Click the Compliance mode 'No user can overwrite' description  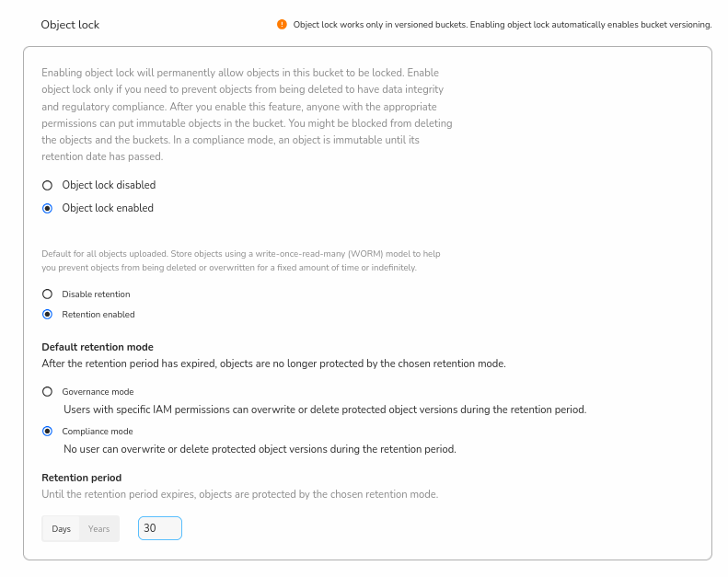coord(260,449)
